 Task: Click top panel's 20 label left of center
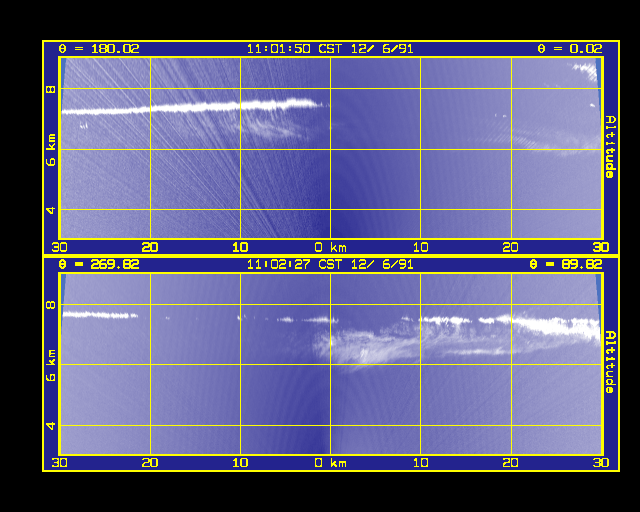150,247
